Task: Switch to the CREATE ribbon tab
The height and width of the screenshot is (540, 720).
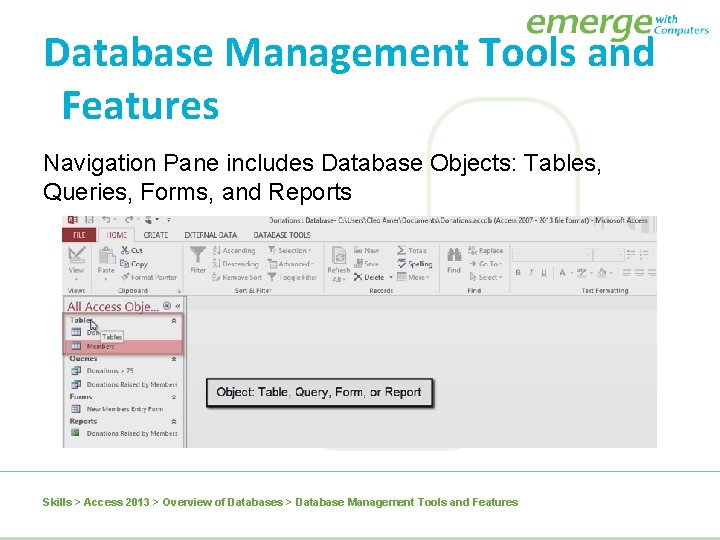Action: [x=156, y=235]
